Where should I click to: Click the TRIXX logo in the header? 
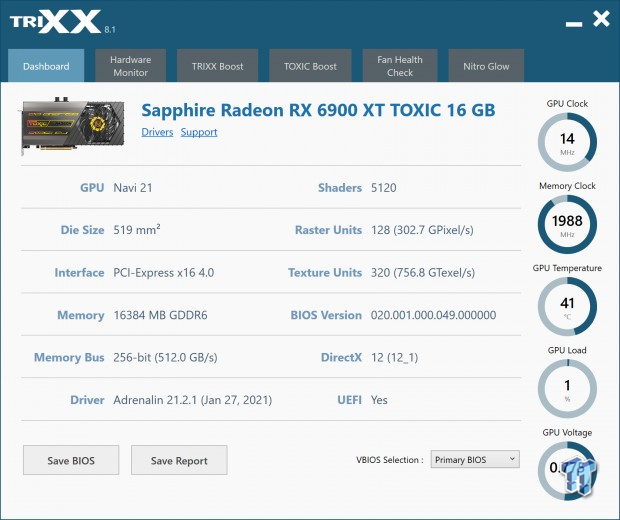(55, 22)
